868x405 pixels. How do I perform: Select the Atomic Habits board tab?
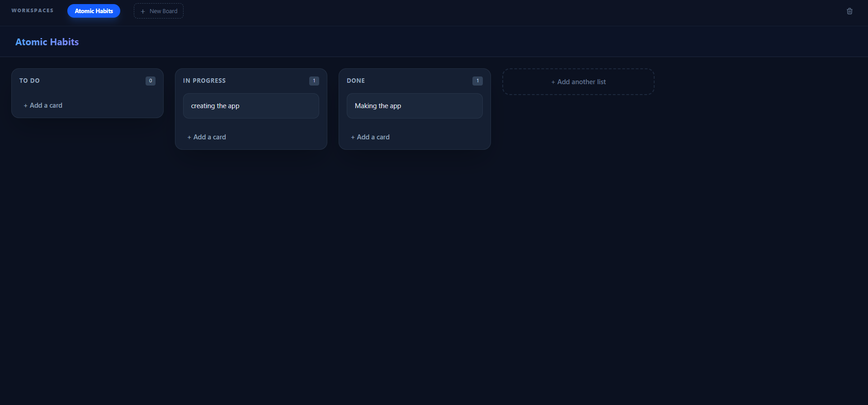tap(94, 11)
